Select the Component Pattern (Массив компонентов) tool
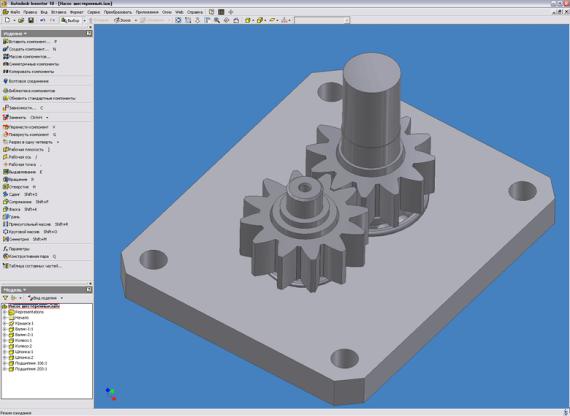 pyautogui.click(x=26, y=56)
